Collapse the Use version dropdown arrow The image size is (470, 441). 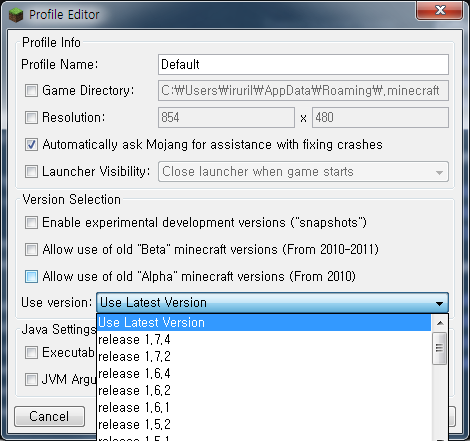pyautogui.click(x=439, y=303)
